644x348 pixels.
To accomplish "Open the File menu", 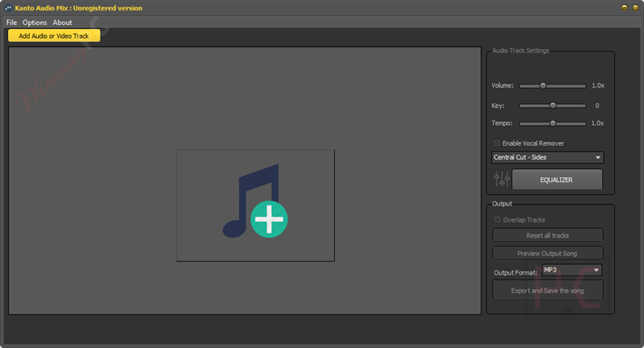I will tap(11, 23).
